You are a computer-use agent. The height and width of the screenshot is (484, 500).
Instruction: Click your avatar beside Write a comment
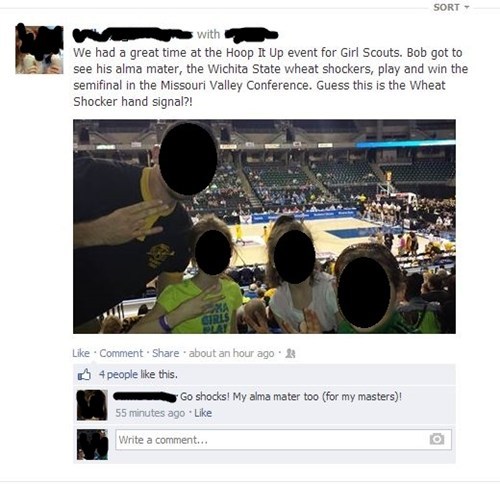[x=92, y=445]
